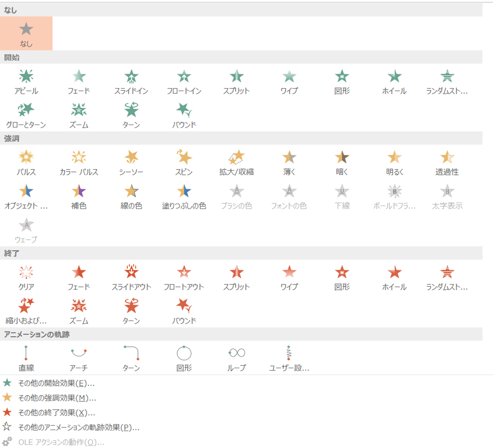Select the red バウンド exit effect
This screenshot has width=493, height=448.
click(x=184, y=312)
